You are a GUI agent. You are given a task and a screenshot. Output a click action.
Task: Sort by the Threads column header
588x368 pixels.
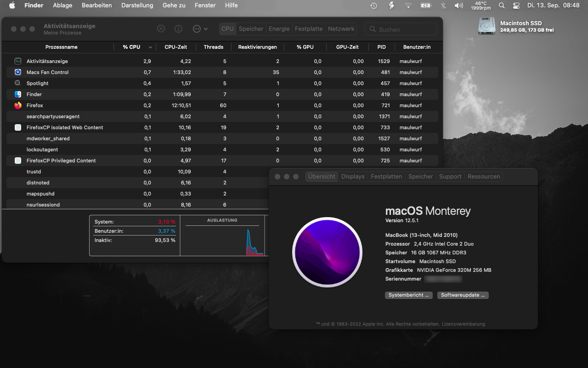pyautogui.click(x=214, y=47)
